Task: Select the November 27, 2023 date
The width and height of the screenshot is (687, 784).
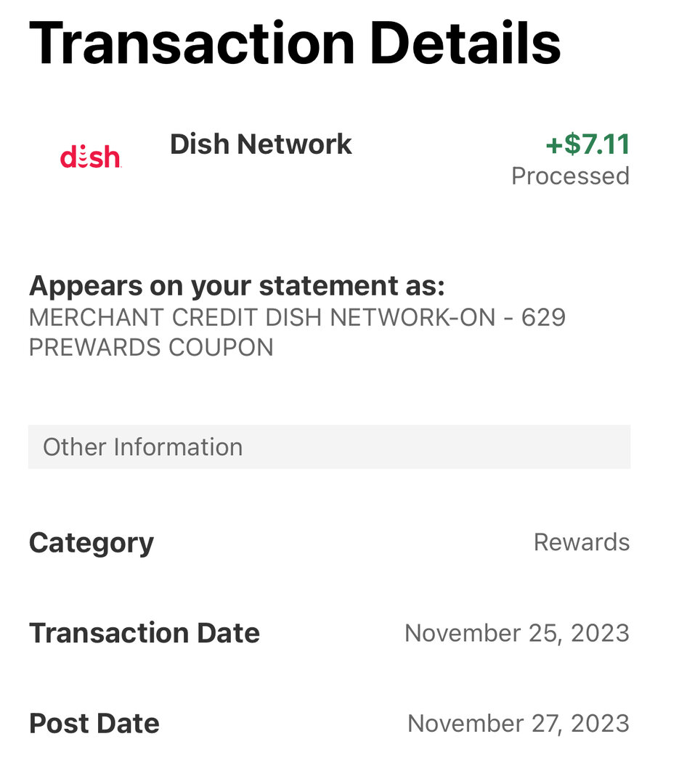Action: [519, 724]
